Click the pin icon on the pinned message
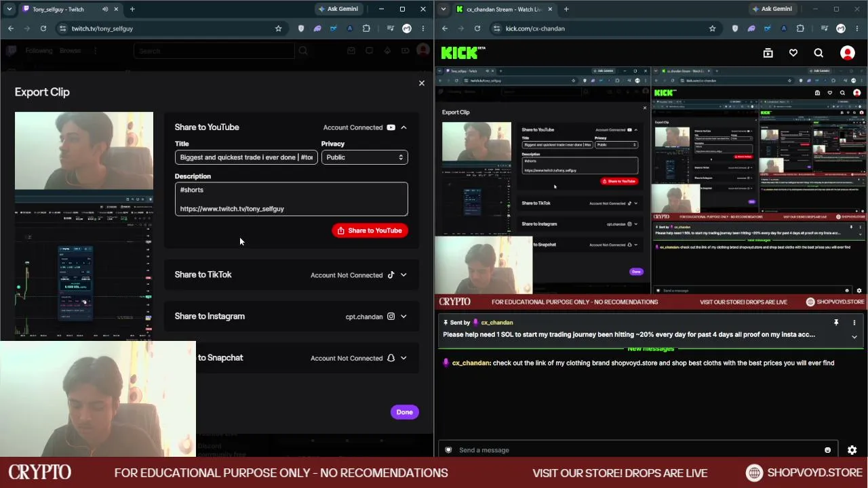The width and height of the screenshot is (868, 488). [x=836, y=323]
